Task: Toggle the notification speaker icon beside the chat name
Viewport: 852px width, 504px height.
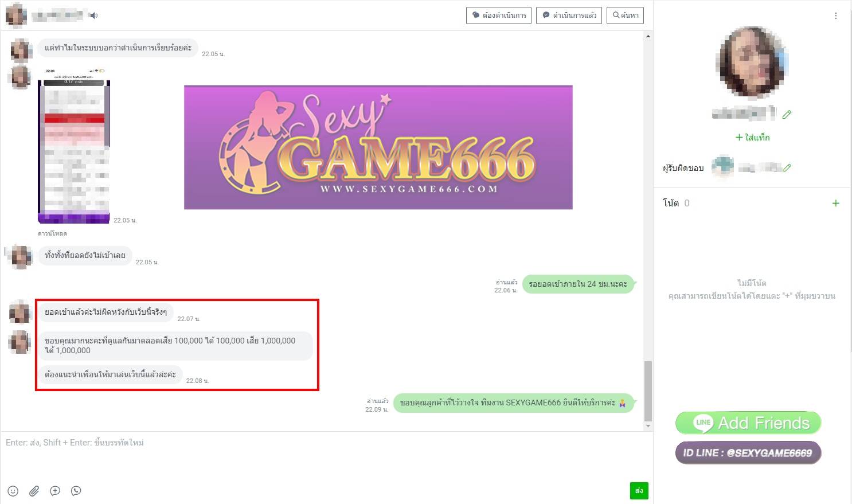Action: [x=93, y=15]
